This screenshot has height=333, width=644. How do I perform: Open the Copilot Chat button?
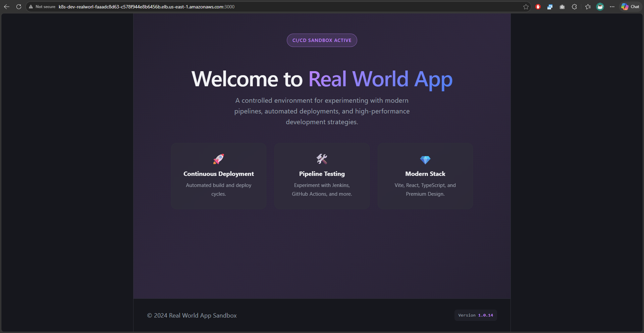click(630, 7)
